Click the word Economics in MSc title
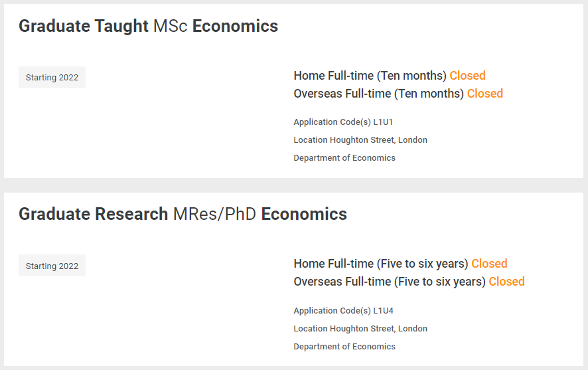The image size is (588, 370). coord(235,26)
